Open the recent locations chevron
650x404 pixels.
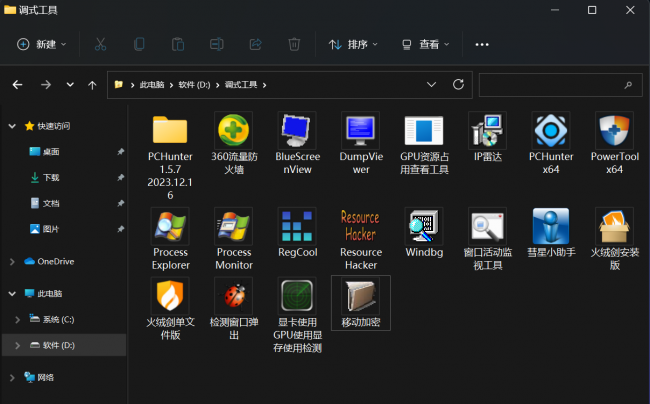click(70, 85)
